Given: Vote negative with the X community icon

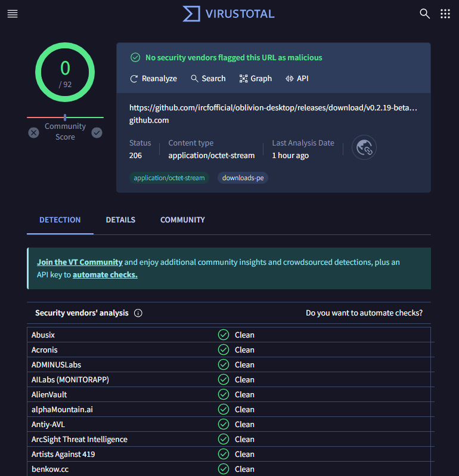Looking at the screenshot, I should pos(33,132).
